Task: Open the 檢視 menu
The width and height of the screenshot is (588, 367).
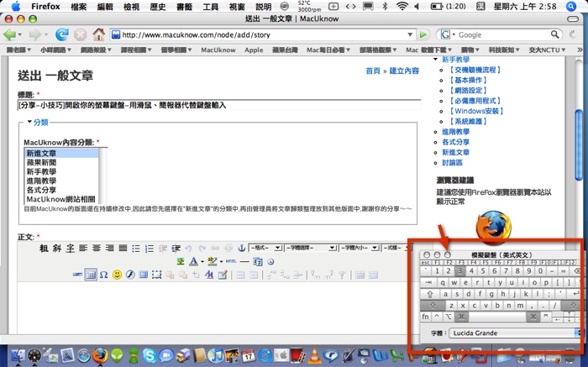Action: click(x=131, y=7)
